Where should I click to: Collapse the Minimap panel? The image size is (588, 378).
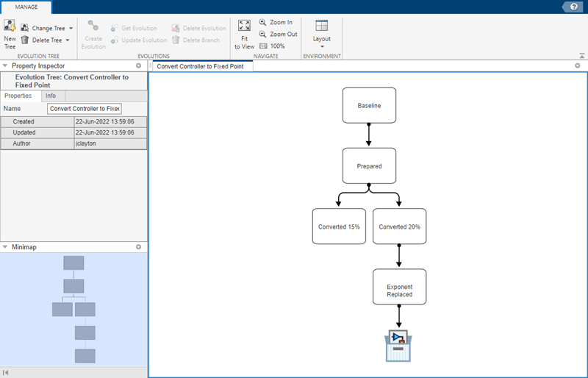[x=5, y=247]
